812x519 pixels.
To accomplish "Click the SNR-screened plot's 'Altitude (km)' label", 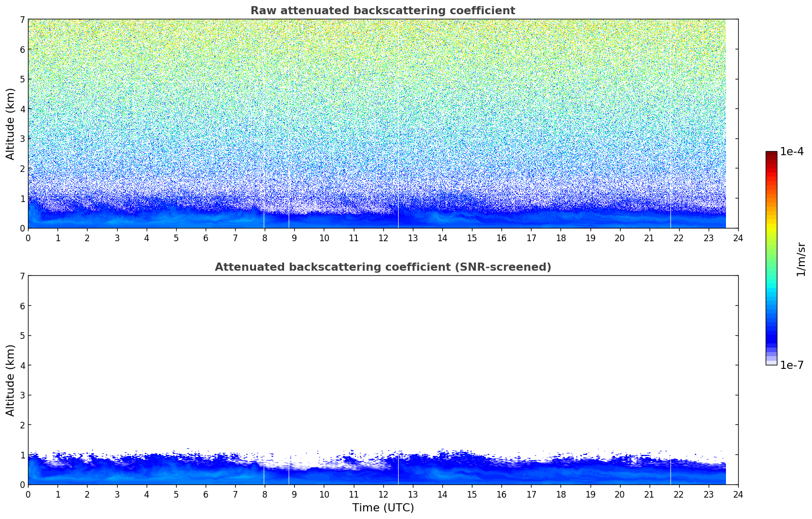I will click(11, 380).
